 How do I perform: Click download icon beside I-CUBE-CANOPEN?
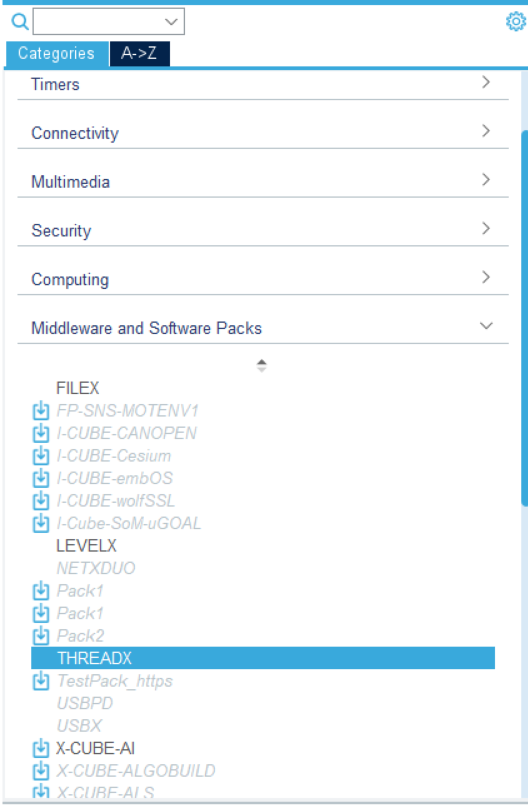[41, 433]
